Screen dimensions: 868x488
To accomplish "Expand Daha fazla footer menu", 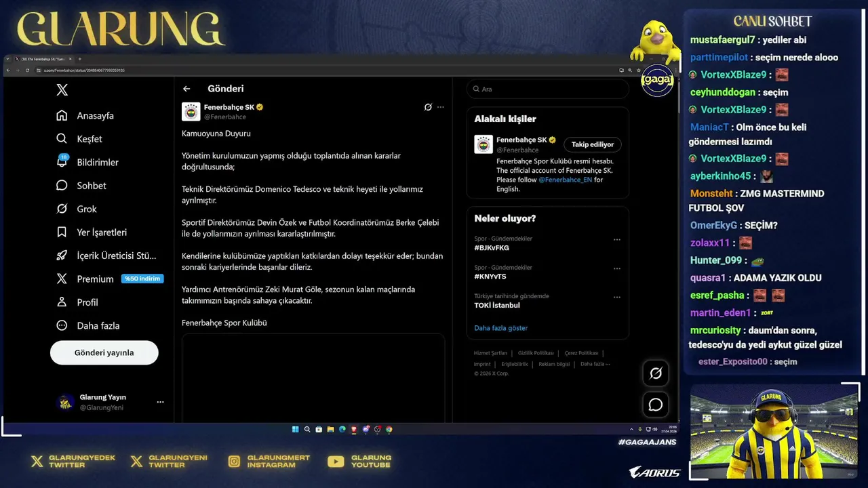I will point(595,364).
